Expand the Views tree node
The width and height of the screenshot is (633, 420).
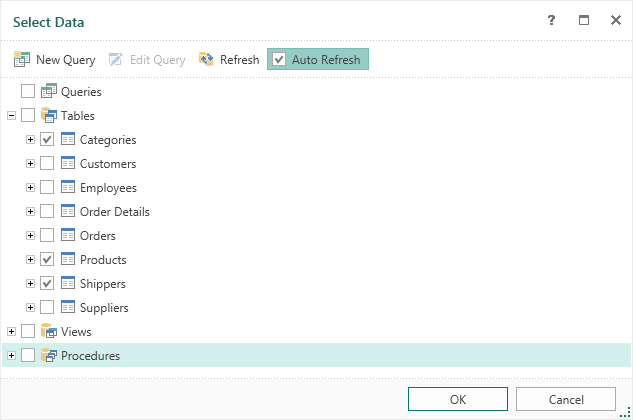[12, 332]
